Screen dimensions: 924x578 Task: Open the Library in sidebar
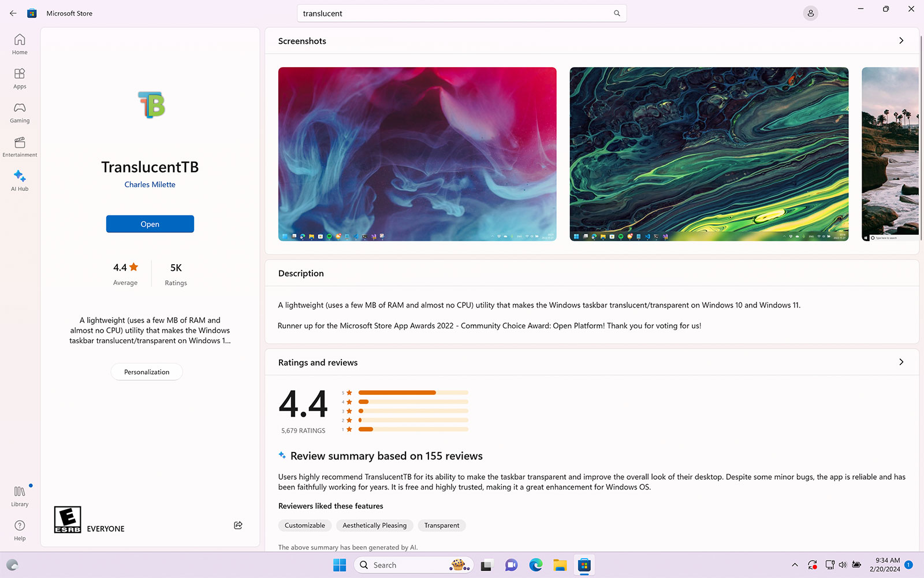click(x=20, y=496)
